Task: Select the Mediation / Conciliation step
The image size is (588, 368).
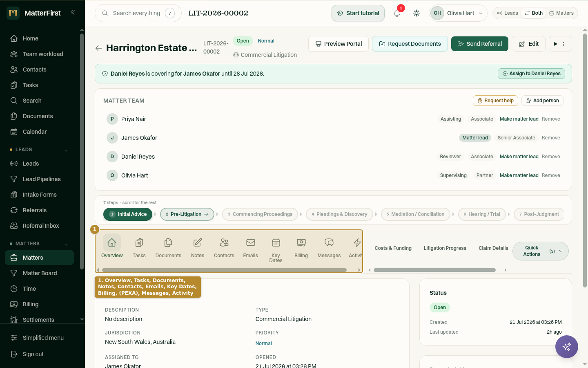Action: click(415, 214)
